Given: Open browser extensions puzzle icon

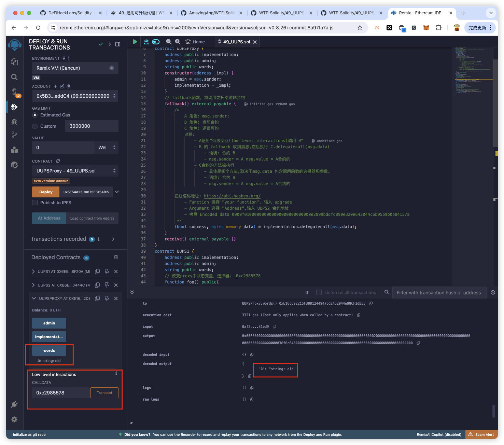Looking at the screenshot, I should click(439, 28).
